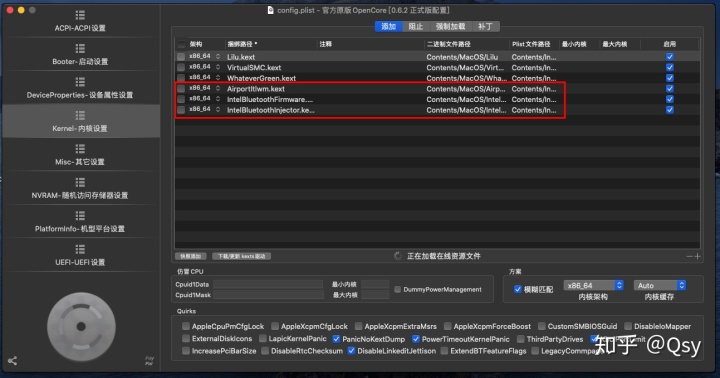Switch to the 阻止 tab
720x378 pixels.
[416, 27]
